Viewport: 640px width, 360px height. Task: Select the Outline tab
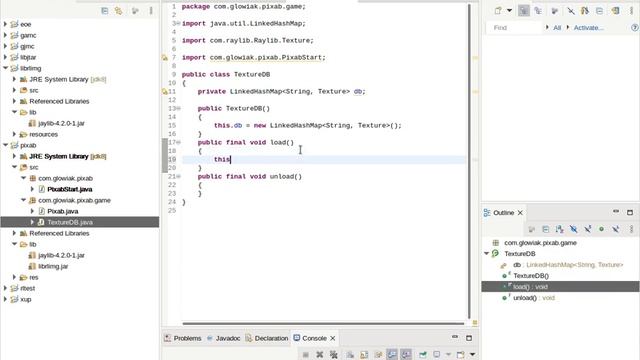pyautogui.click(x=503, y=213)
